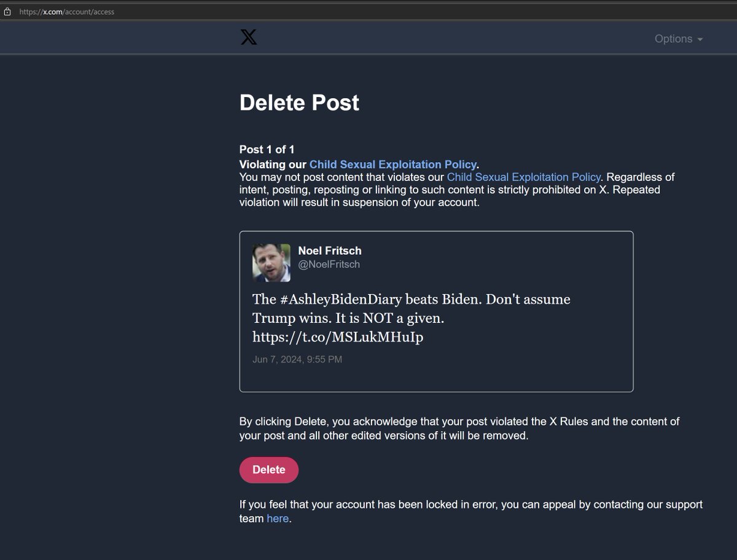This screenshot has width=737, height=560.
Task: Click the X logo in header
Action: (x=248, y=38)
